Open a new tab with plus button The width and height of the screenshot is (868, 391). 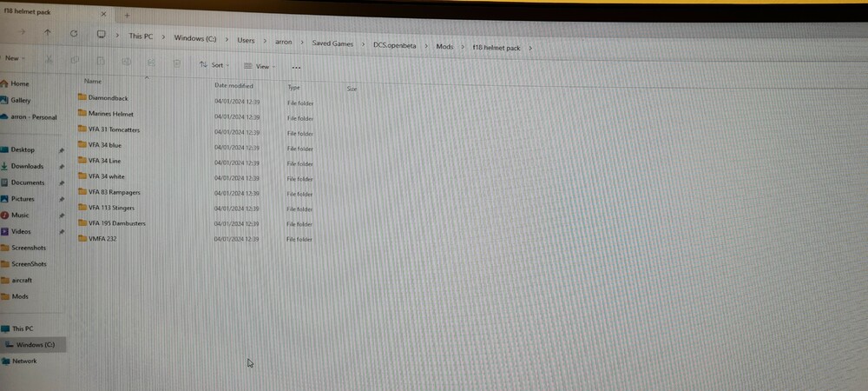127,15
